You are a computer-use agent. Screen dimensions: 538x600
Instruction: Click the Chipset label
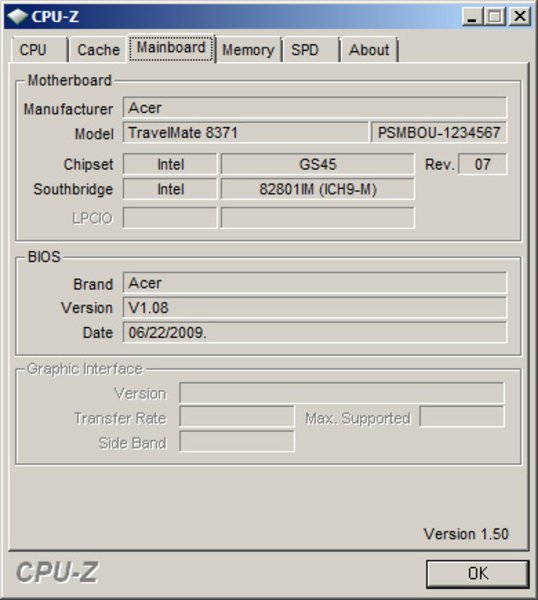click(x=88, y=165)
